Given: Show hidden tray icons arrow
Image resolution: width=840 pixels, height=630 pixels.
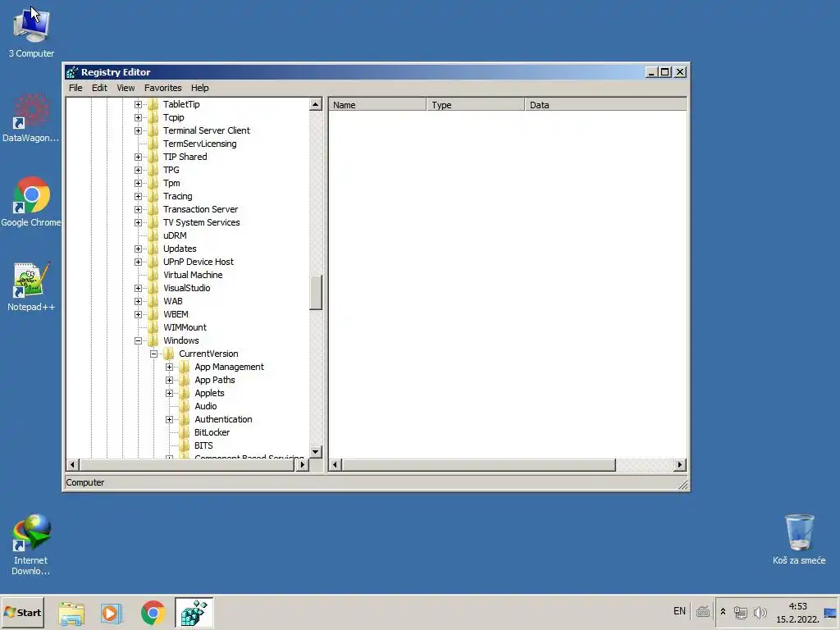Looking at the screenshot, I should (723, 611).
